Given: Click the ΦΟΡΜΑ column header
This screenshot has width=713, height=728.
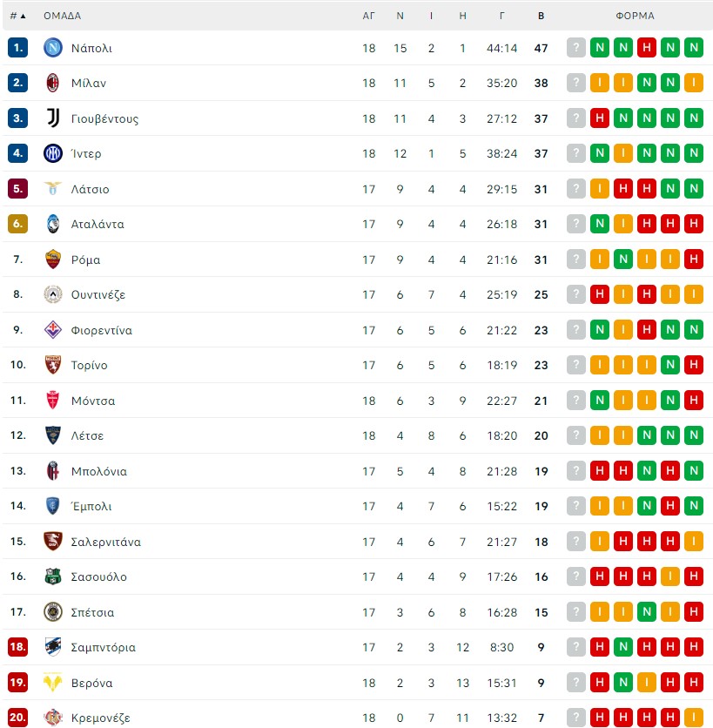Looking at the screenshot, I should pos(635,16).
